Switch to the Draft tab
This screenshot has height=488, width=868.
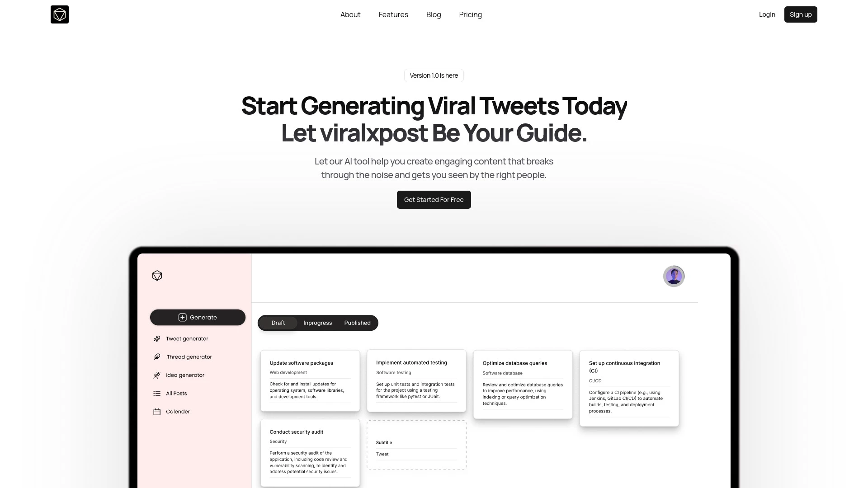tap(278, 322)
